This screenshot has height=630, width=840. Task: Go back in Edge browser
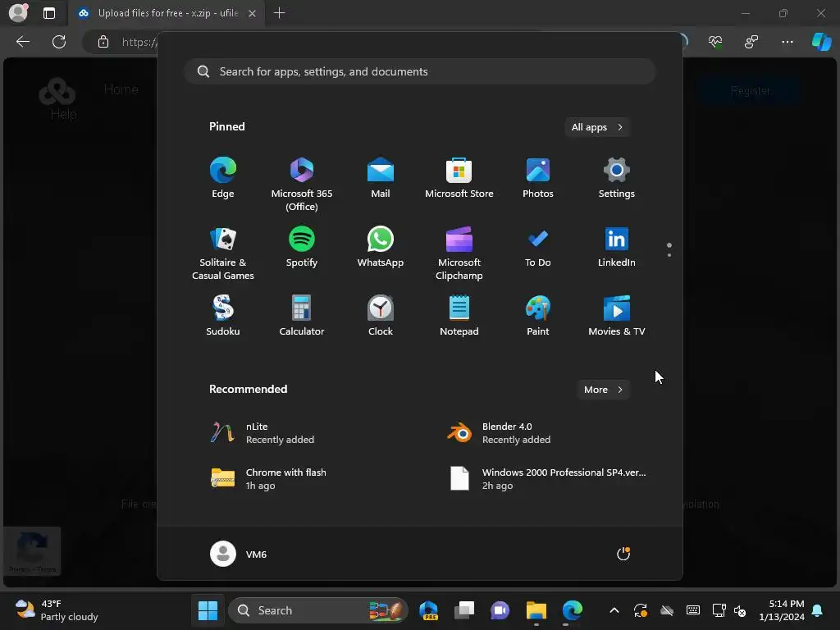click(23, 42)
